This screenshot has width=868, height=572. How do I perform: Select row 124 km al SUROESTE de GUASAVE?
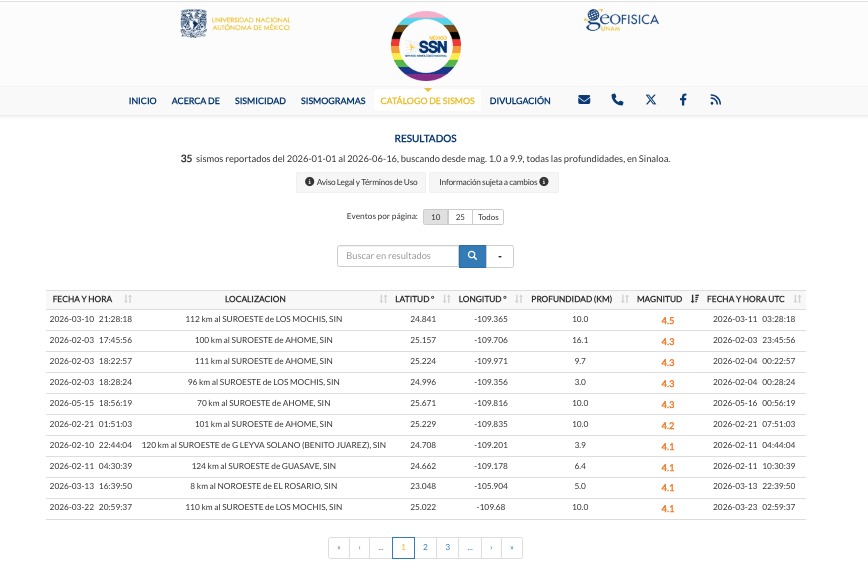point(426,467)
